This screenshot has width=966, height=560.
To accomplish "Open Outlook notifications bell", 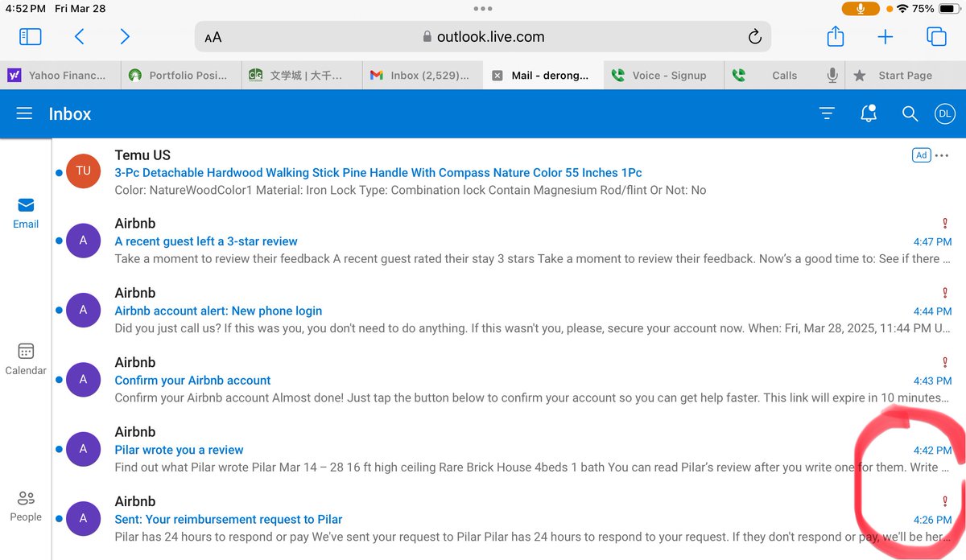I will click(869, 113).
